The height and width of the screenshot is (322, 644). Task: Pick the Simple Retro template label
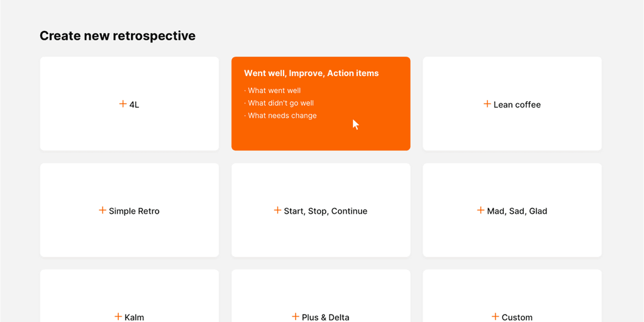point(134,211)
